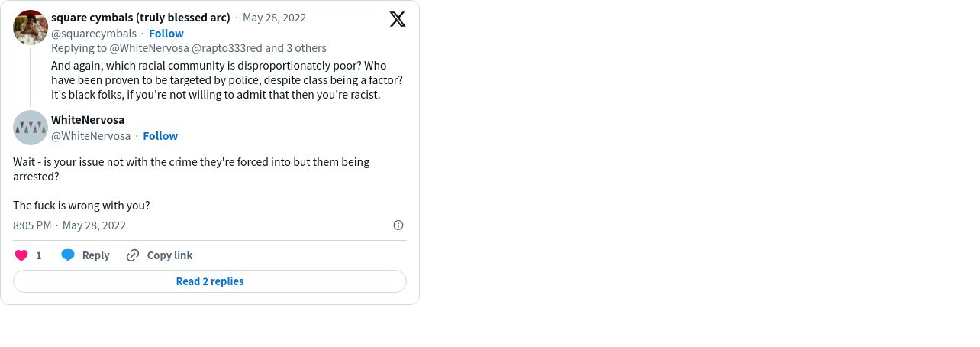
Task: Open the May 28, 2022 date beside square cymbals
Action: click(275, 17)
